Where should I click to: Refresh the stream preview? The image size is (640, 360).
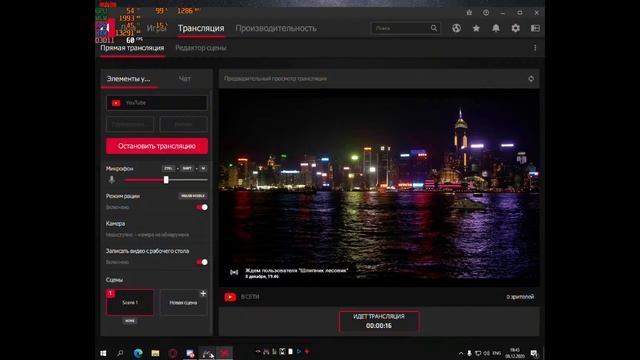coord(531,78)
